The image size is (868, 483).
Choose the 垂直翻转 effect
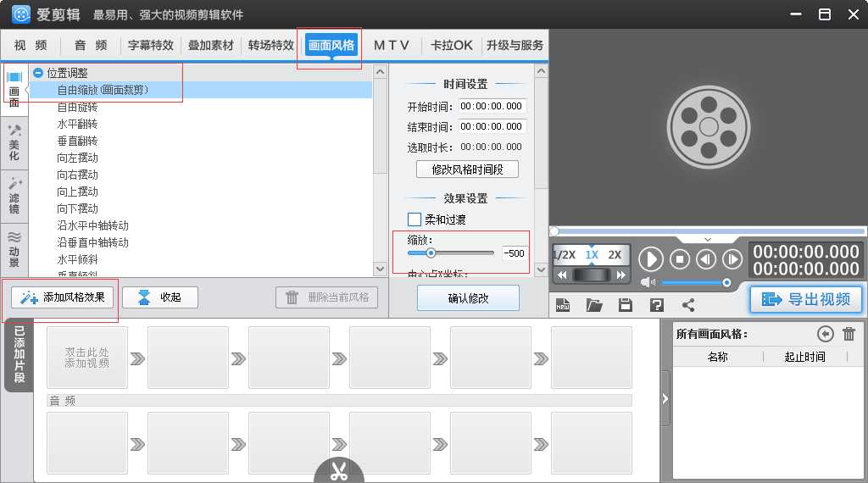tap(77, 141)
